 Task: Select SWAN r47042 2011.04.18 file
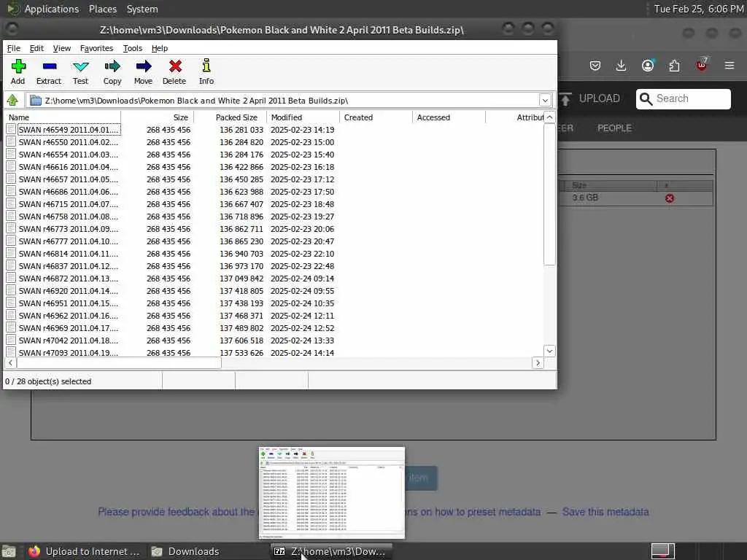68,340
